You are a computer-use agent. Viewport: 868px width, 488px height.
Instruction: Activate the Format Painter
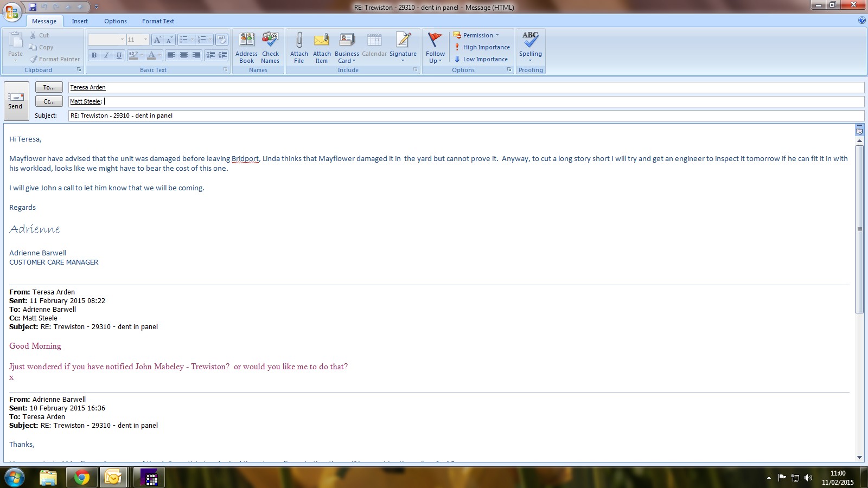tap(55, 59)
